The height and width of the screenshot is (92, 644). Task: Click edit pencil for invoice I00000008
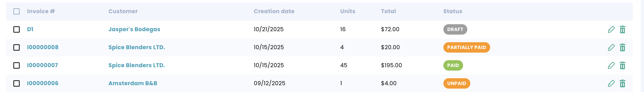click(x=611, y=47)
